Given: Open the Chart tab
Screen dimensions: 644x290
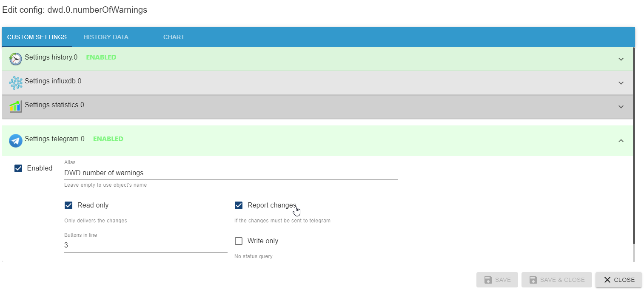Looking at the screenshot, I should (x=174, y=37).
